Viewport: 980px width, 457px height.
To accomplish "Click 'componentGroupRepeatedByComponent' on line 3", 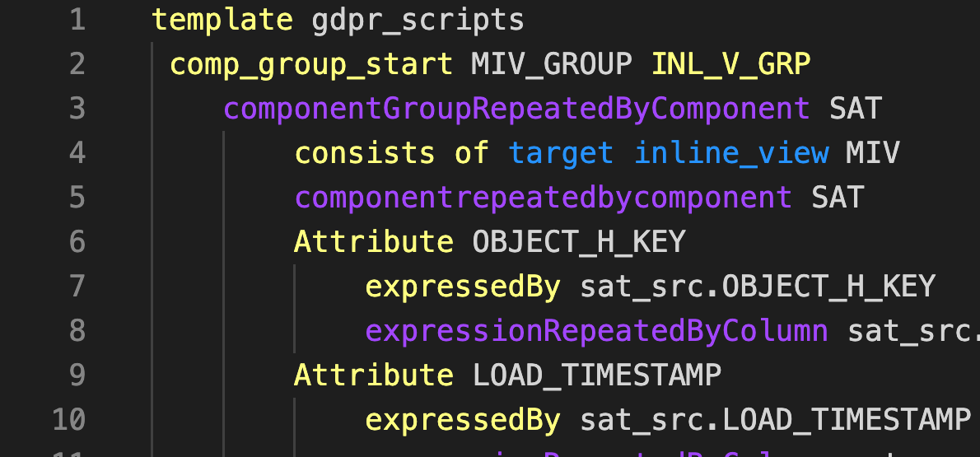I will click(x=517, y=110).
